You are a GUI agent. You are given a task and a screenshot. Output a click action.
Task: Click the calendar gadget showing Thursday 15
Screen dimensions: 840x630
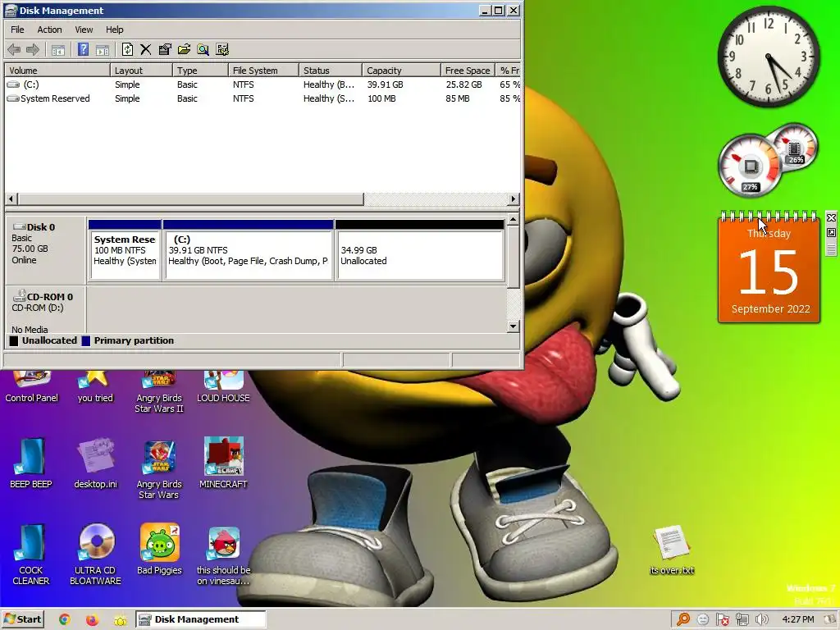pyautogui.click(x=769, y=268)
